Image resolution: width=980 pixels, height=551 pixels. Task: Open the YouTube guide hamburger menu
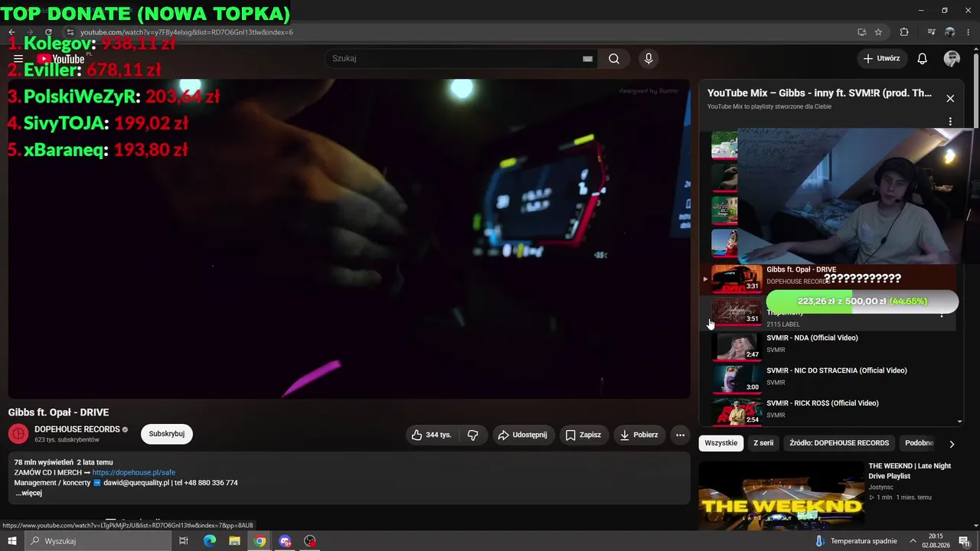18,59
